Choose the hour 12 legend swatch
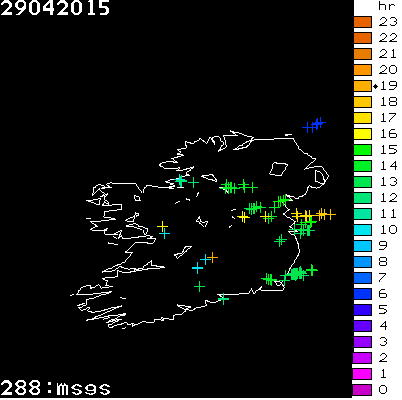 (x=362, y=198)
